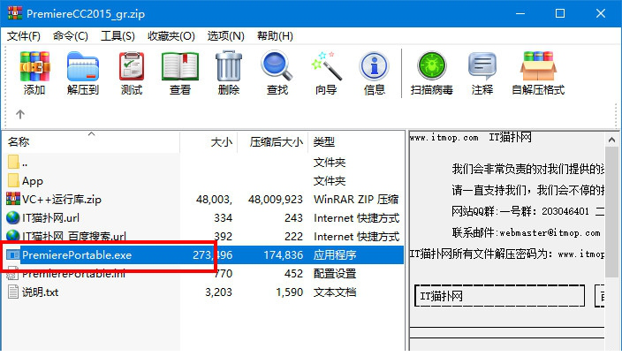
Task: Click the www.itmop.com comment text
Action: [444, 138]
